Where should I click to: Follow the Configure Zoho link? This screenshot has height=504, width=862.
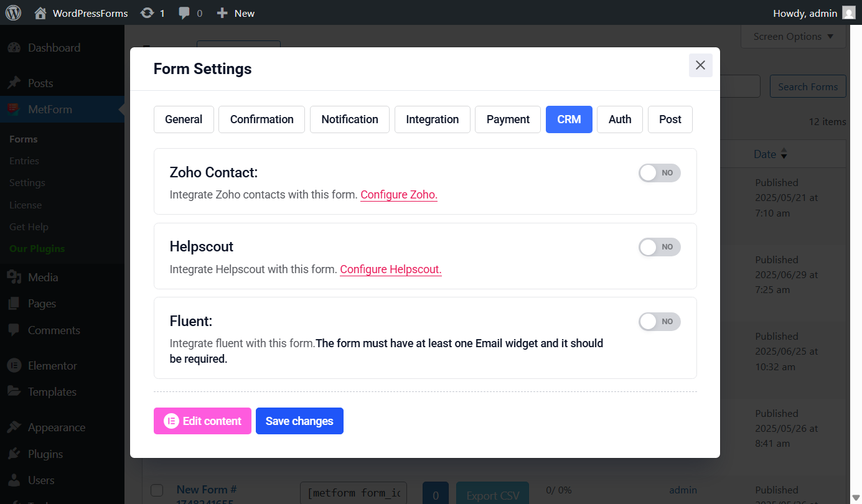click(399, 195)
